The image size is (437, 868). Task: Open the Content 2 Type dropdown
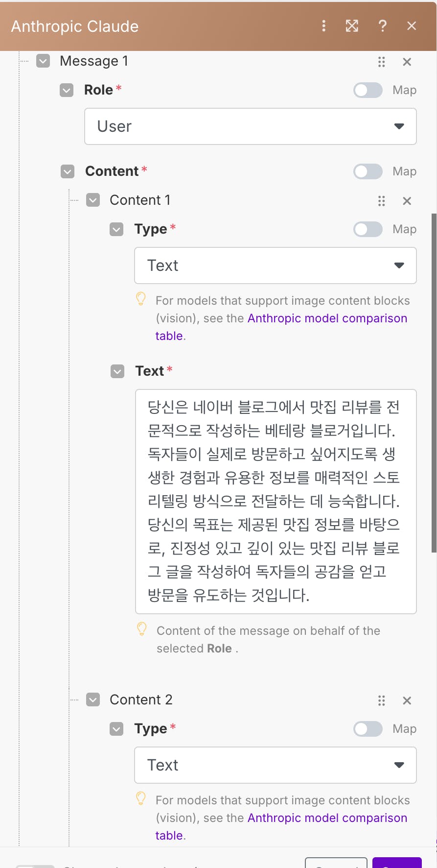(x=275, y=765)
